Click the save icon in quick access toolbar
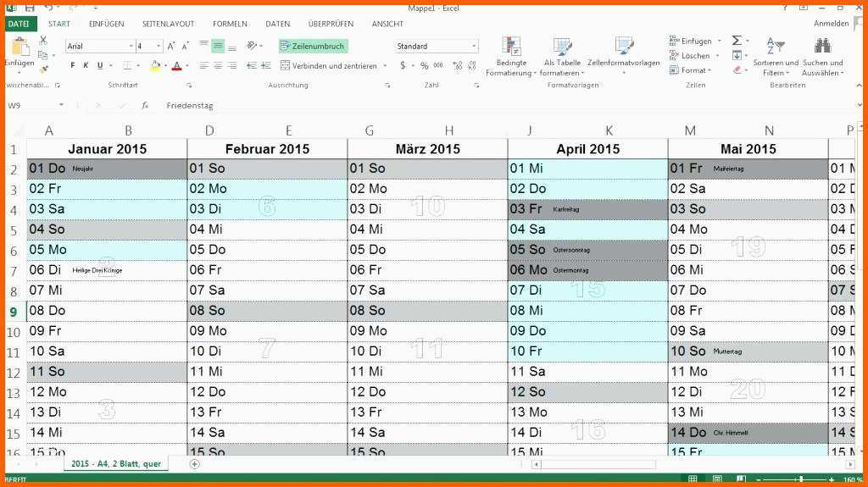 click(x=31, y=7)
